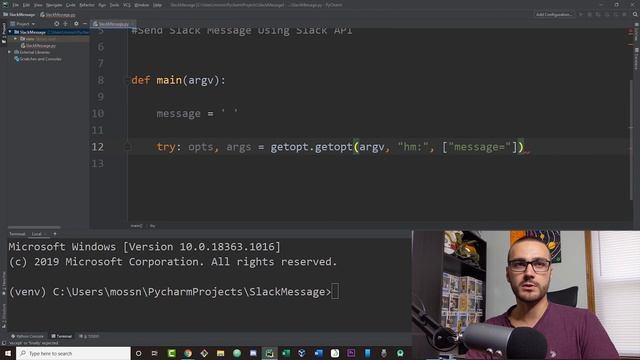This screenshot has width=640, height=360.
Task: Open the Refactor menu
Action: (87, 5)
